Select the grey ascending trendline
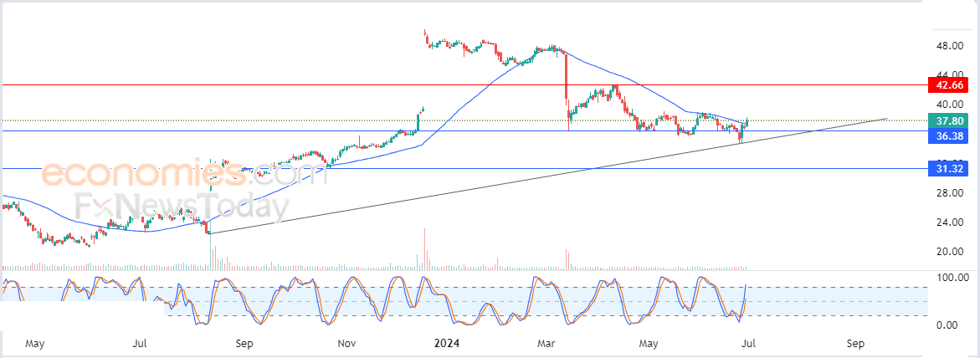Image resolution: width=980 pixels, height=358 pixels. click(x=547, y=176)
